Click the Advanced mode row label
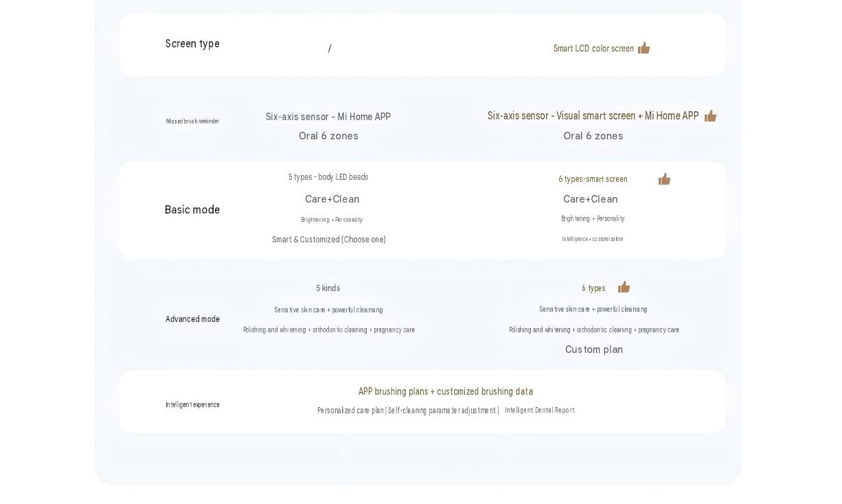Image resolution: width=842 pixels, height=504 pixels. click(192, 319)
